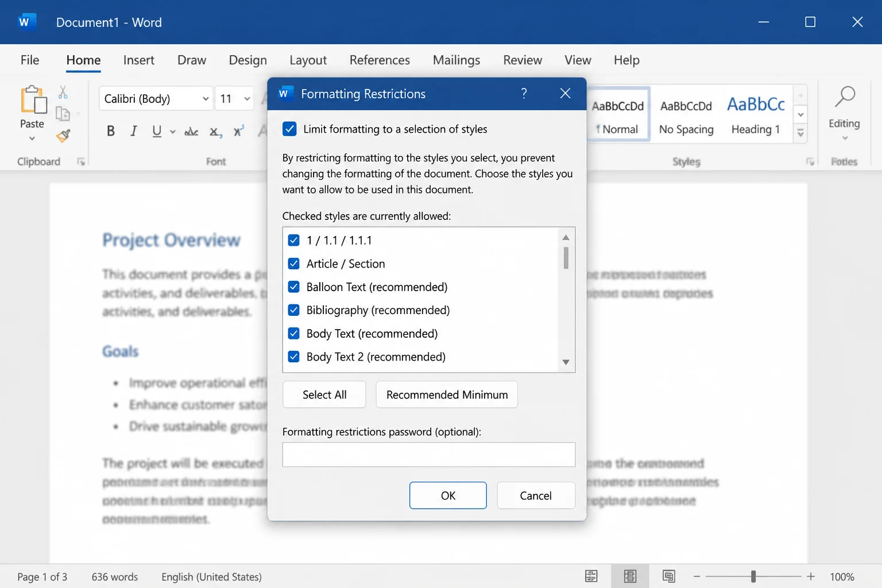The image size is (882, 588).
Task: Uncheck the 1 / 1.1 / 1.1.1 style
Action: pyautogui.click(x=293, y=240)
